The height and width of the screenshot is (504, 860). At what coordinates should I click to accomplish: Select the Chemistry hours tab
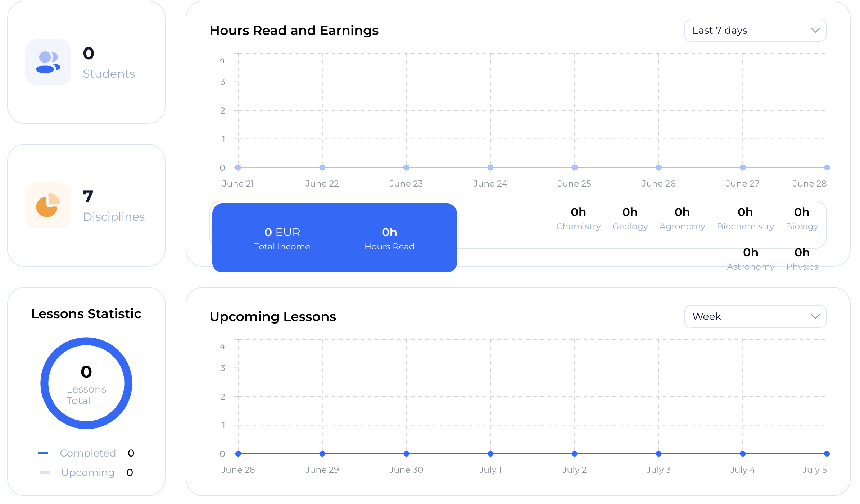tap(578, 219)
